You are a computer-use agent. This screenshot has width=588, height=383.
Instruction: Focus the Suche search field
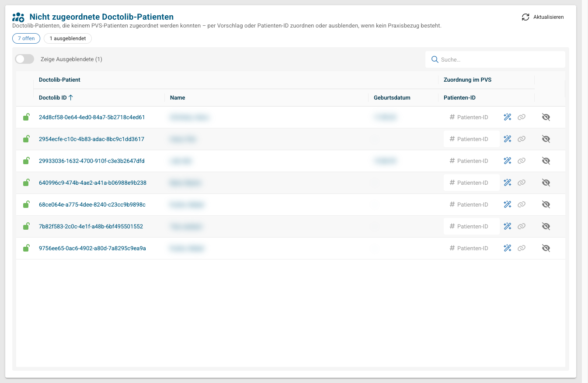[x=495, y=59]
